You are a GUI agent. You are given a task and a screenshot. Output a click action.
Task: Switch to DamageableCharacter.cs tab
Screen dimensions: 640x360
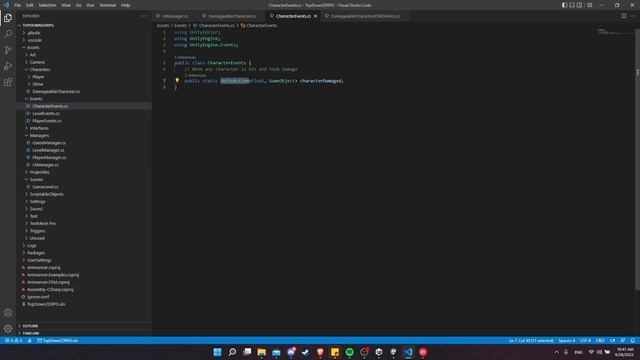[x=232, y=16]
